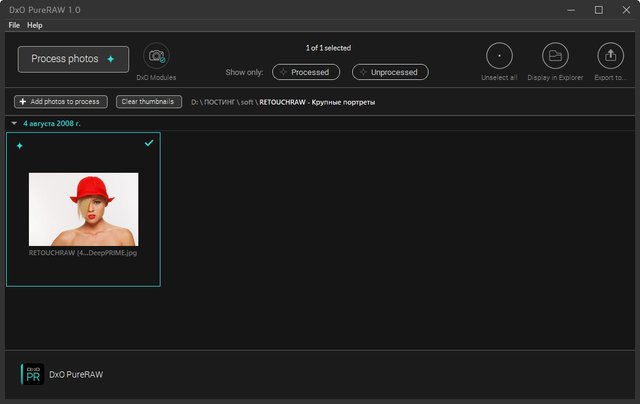Open the Export to icon
The width and height of the screenshot is (640, 404).
point(610,57)
